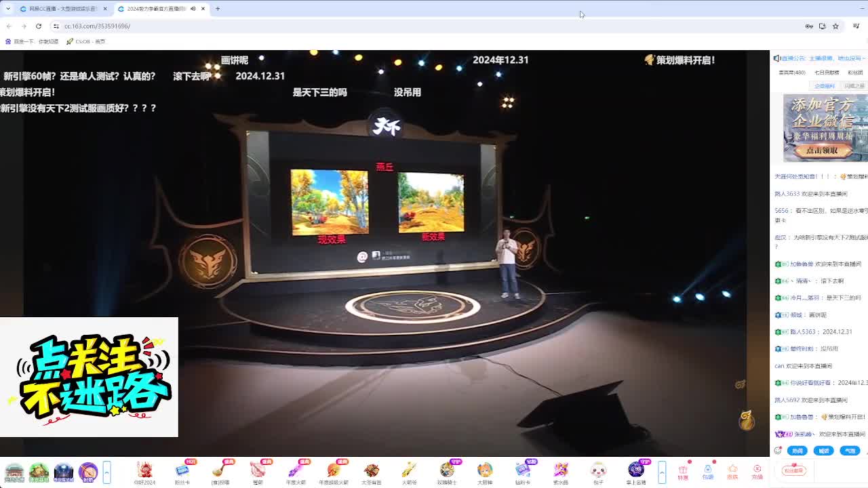Select the 玫瑰骑士 gift icon
This screenshot has height=488, width=868.
tap(447, 470)
